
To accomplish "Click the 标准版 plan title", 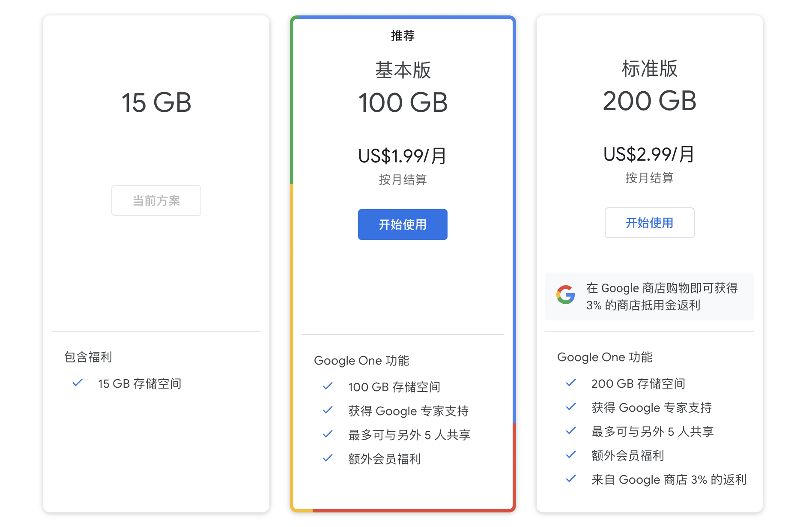I will pyautogui.click(x=649, y=69).
